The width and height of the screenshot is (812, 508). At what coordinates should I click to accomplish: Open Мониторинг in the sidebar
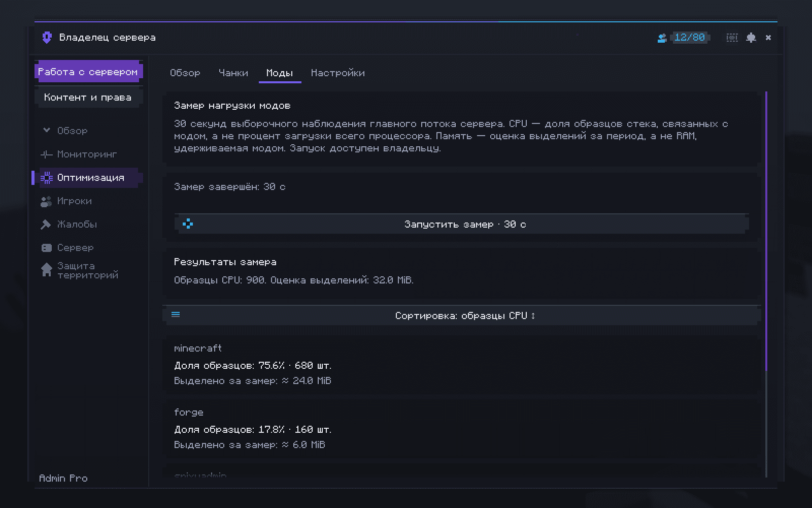[x=87, y=154]
